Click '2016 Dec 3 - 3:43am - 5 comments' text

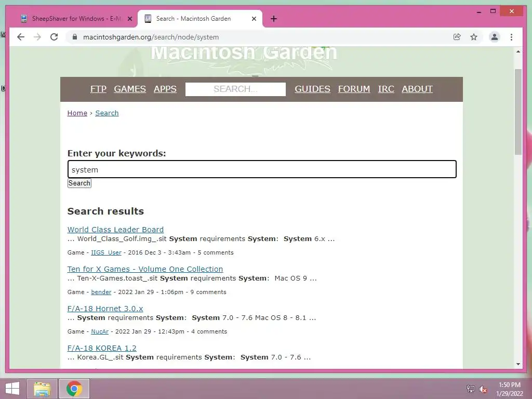(181, 253)
